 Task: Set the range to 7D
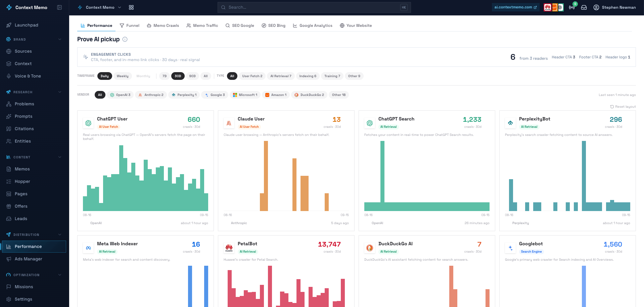(x=165, y=76)
